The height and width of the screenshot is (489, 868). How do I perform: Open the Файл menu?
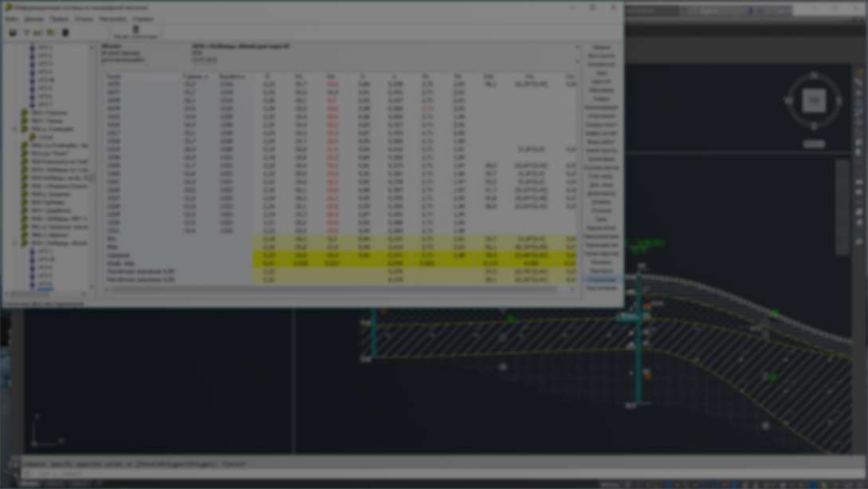(11, 19)
